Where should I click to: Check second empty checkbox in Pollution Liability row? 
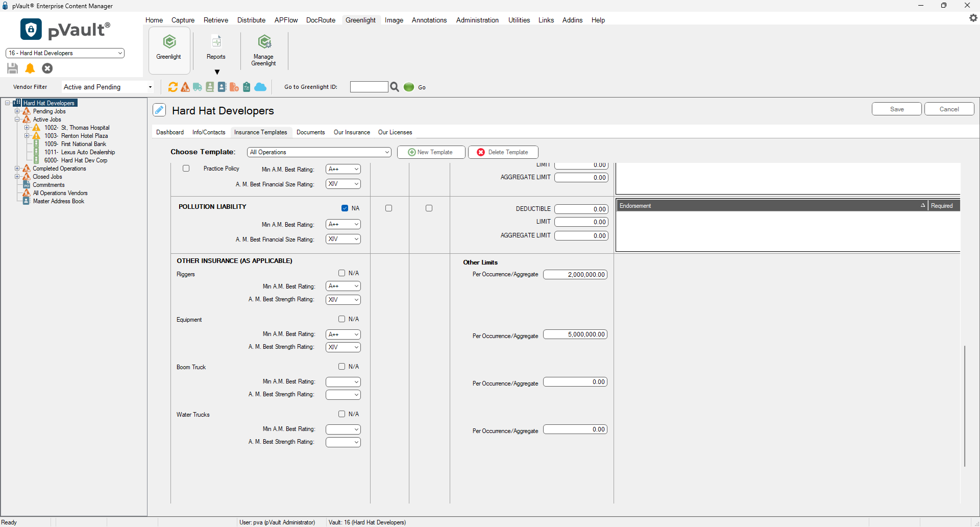[x=429, y=208]
